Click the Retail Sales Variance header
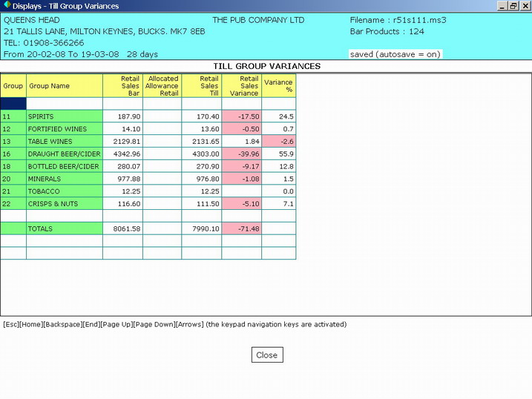 (241, 86)
